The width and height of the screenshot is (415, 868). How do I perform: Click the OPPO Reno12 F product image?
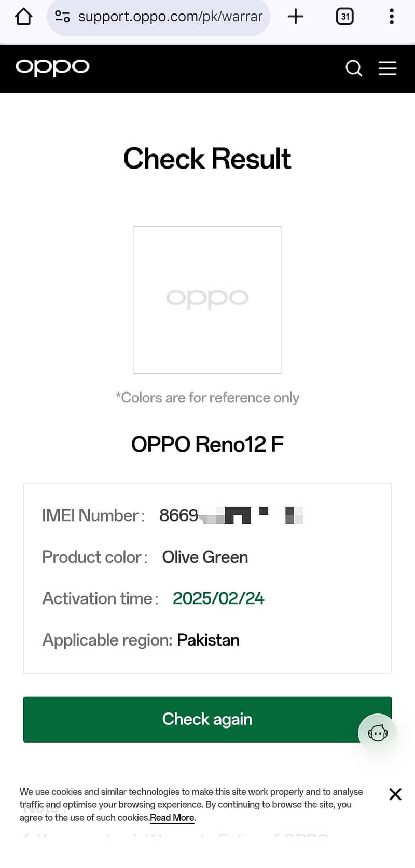[x=207, y=299]
